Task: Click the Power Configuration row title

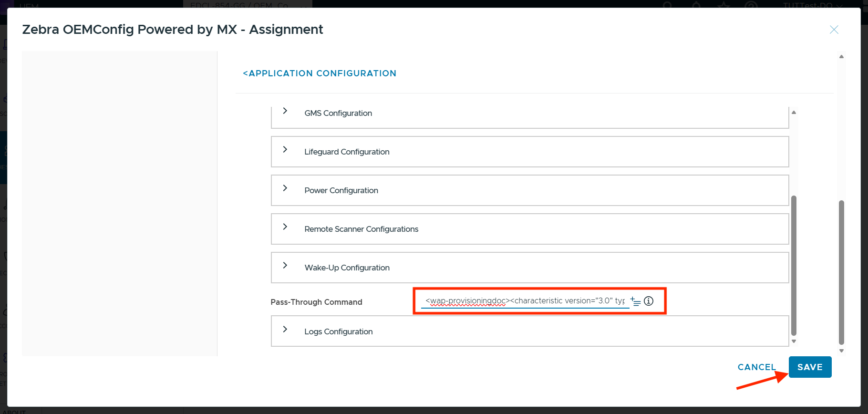Action: point(341,190)
